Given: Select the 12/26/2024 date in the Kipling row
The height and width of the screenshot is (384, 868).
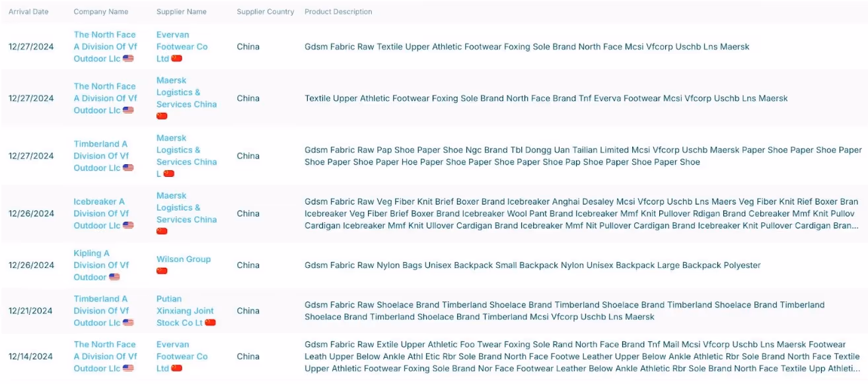Looking at the screenshot, I should click(31, 265).
